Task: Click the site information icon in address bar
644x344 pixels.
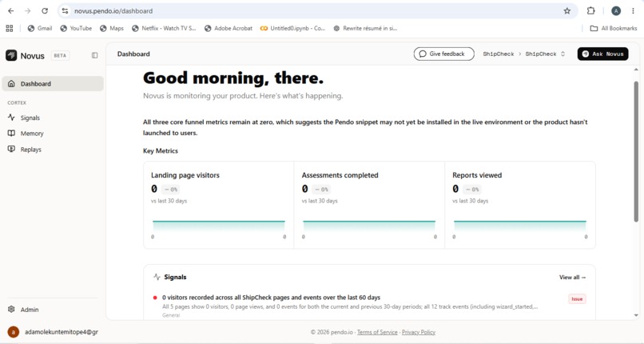Action: [65, 11]
